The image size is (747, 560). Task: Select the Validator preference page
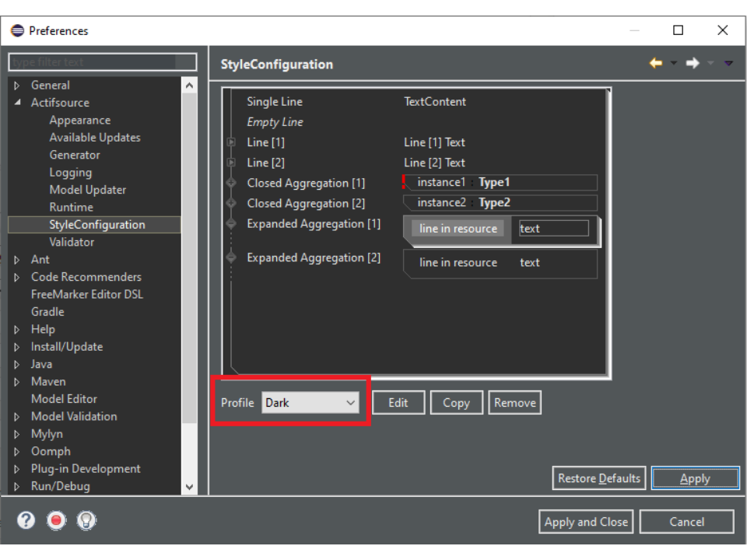click(x=72, y=242)
